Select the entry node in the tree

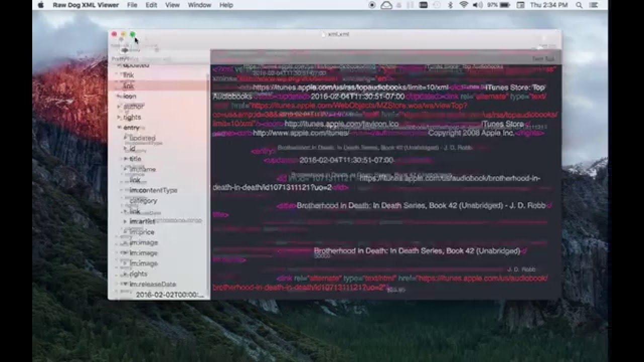[x=131, y=128]
